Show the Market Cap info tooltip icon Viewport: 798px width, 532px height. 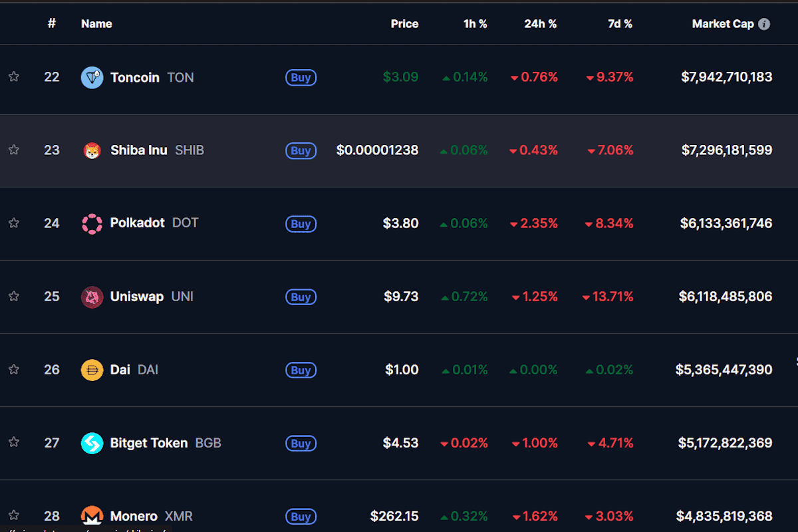[764, 24]
